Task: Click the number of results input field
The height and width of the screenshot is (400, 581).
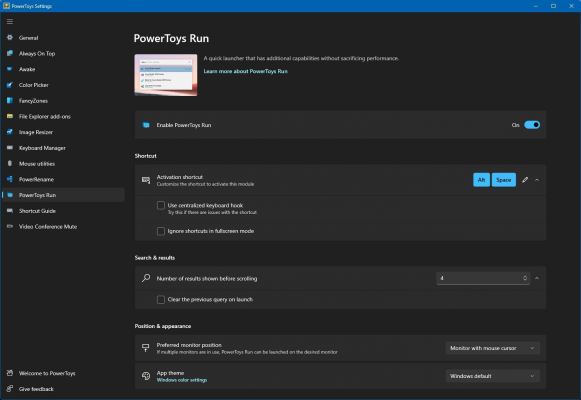Action: [483, 278]
